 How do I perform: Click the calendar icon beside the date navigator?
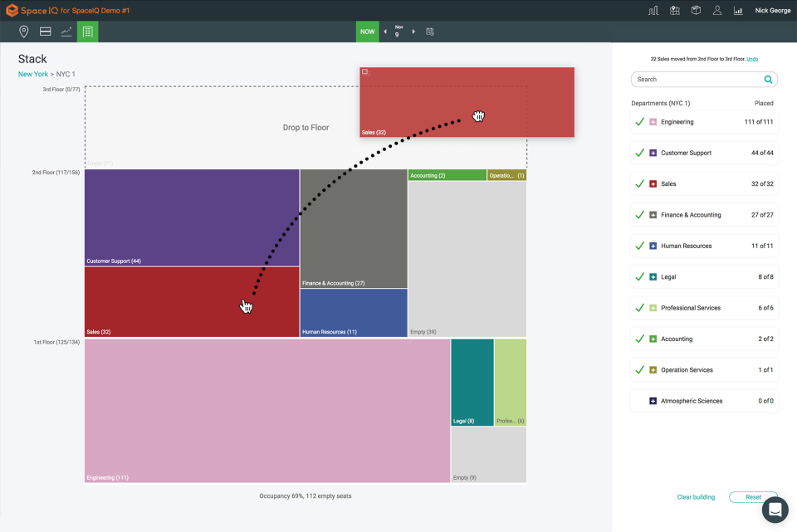(430, 32)
